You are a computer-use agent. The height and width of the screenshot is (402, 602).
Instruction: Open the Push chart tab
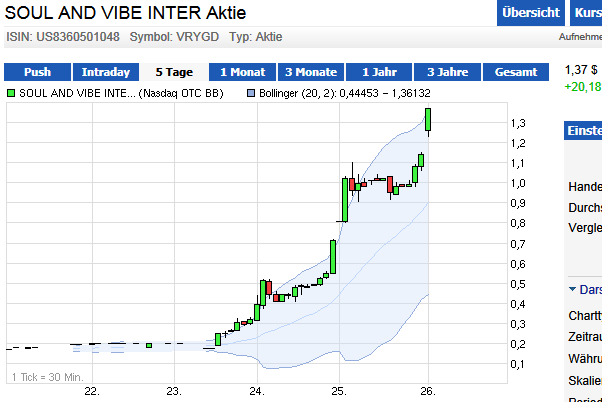[x=37, y=72]
